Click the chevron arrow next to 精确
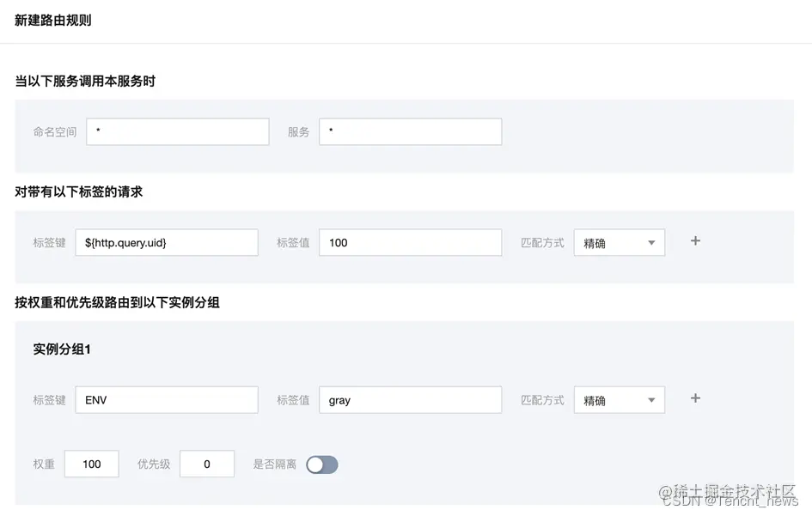812x516 pixels. (651, 242)
